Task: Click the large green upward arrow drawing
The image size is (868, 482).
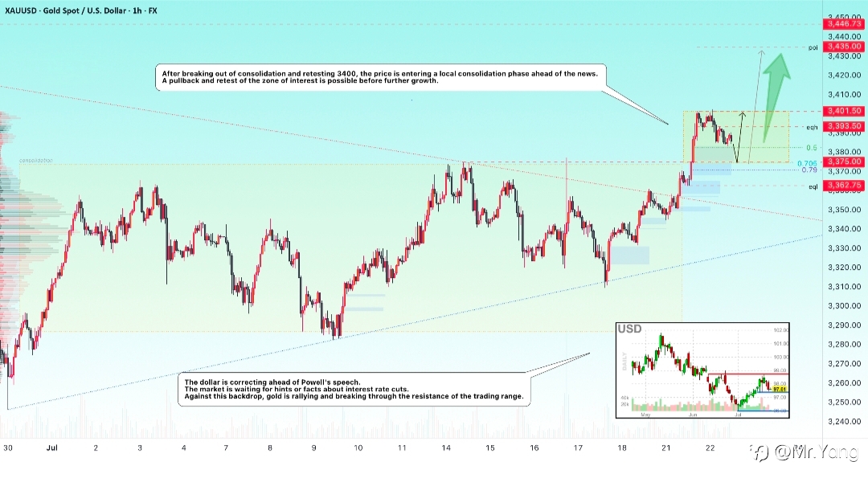Action: (x=776, y=97)
